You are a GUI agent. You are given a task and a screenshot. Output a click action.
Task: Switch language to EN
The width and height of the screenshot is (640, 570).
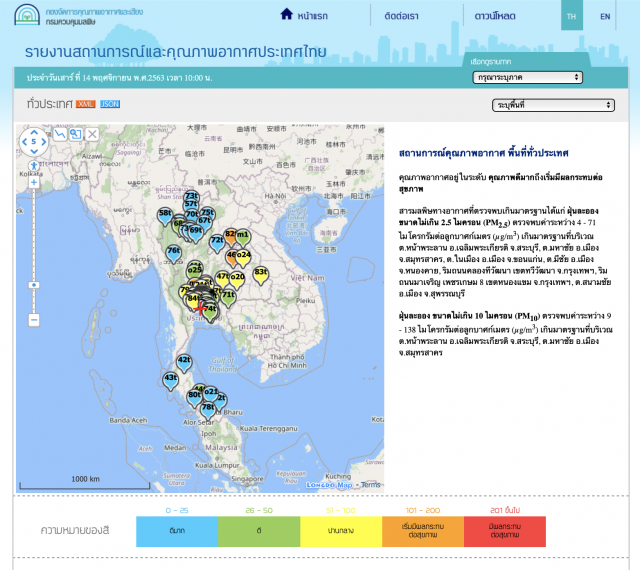(x=605, y=16)
